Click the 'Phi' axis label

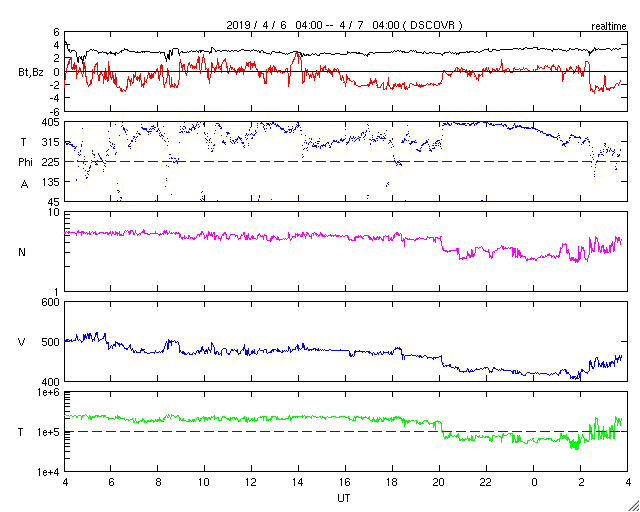[x=25, y=163]
